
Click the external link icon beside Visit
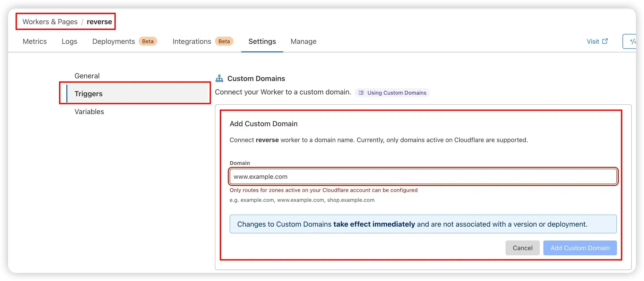[x=605, y=41]
